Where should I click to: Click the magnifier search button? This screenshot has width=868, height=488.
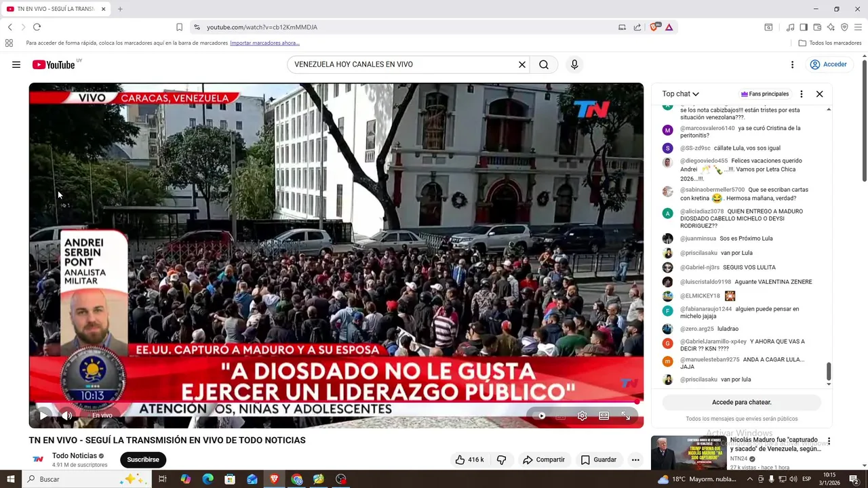pyautogui.click(x=544, y=64)
